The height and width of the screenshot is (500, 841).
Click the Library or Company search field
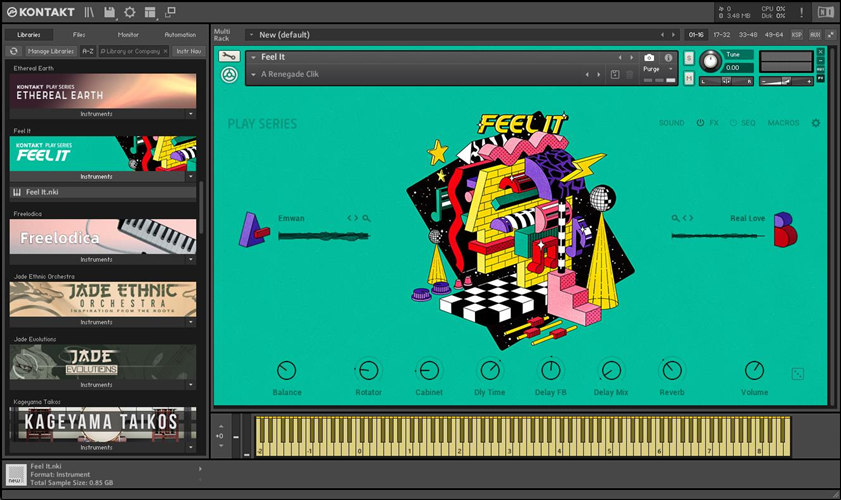coord(134,50)
